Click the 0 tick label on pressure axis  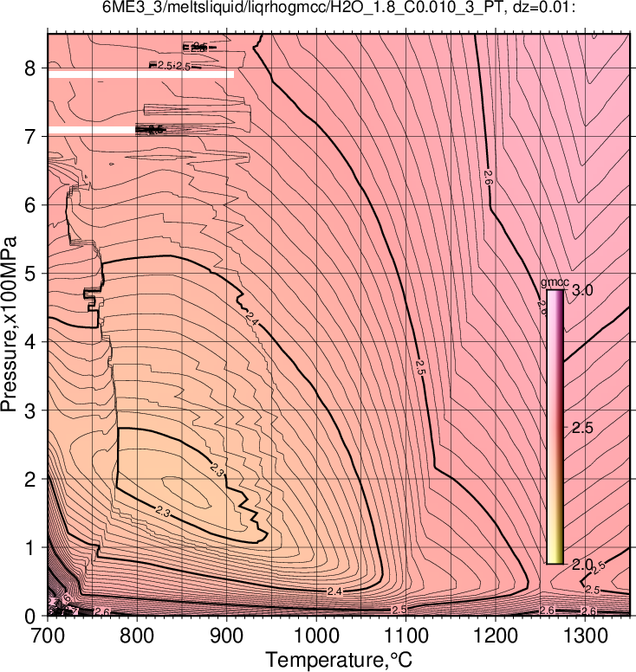(30, 617)
